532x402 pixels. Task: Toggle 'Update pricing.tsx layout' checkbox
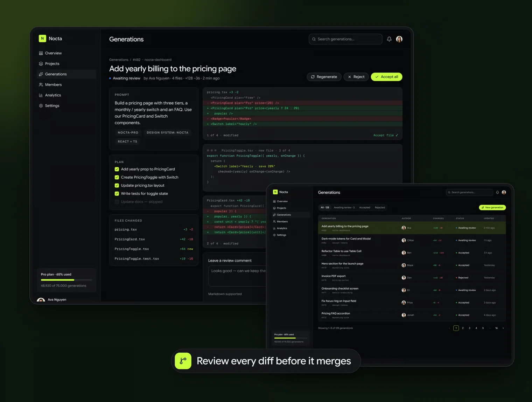117,186
